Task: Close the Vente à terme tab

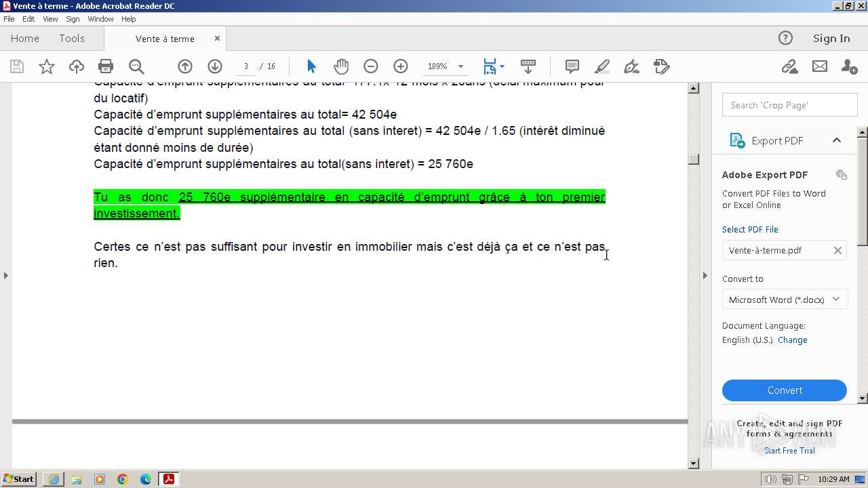Action: [x=217, y=39]
